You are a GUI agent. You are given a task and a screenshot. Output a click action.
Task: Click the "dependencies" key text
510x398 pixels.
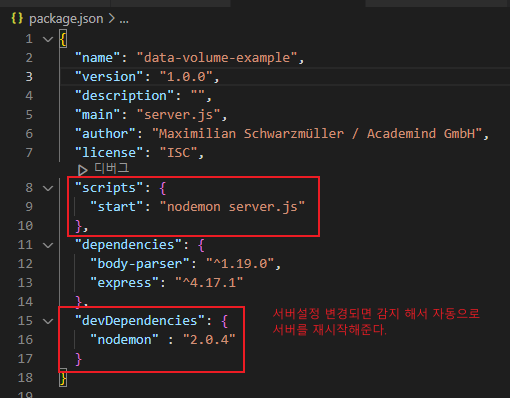(128, 245)
